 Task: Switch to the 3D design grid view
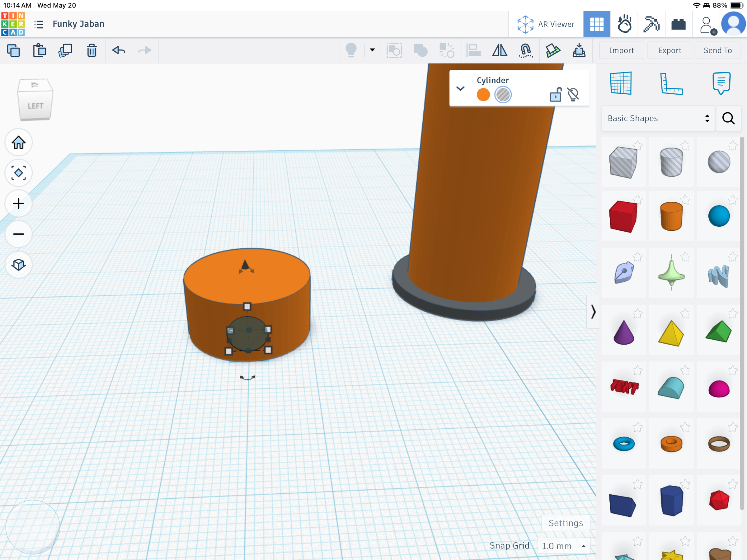point(597,24)
